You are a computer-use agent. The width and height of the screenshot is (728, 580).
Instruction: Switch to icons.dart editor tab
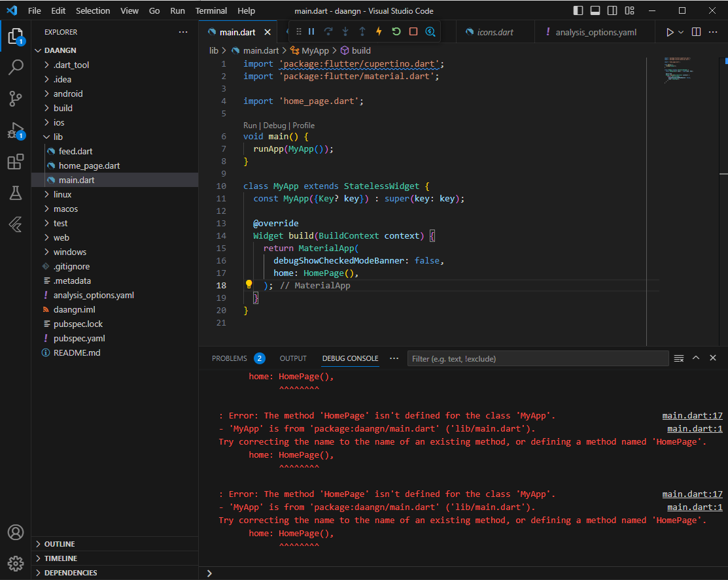point(495,32)
